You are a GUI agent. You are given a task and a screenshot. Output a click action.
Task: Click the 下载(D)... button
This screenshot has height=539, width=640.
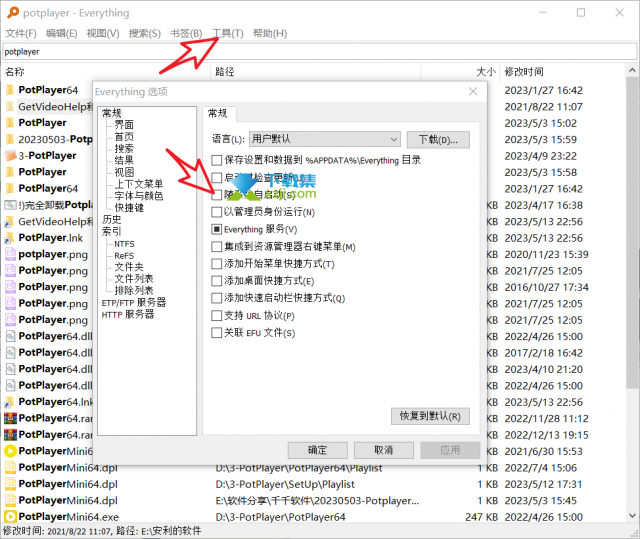(x=438, y=140)
